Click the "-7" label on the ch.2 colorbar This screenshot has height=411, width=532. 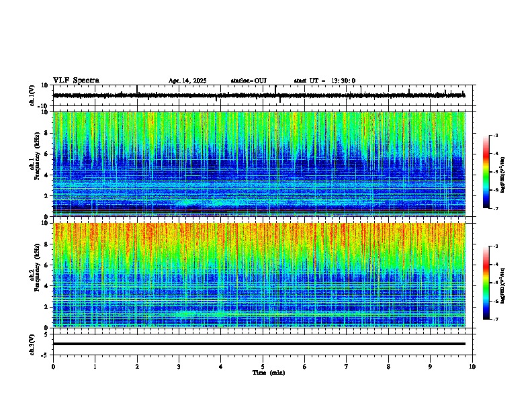(x=495, y=319)
